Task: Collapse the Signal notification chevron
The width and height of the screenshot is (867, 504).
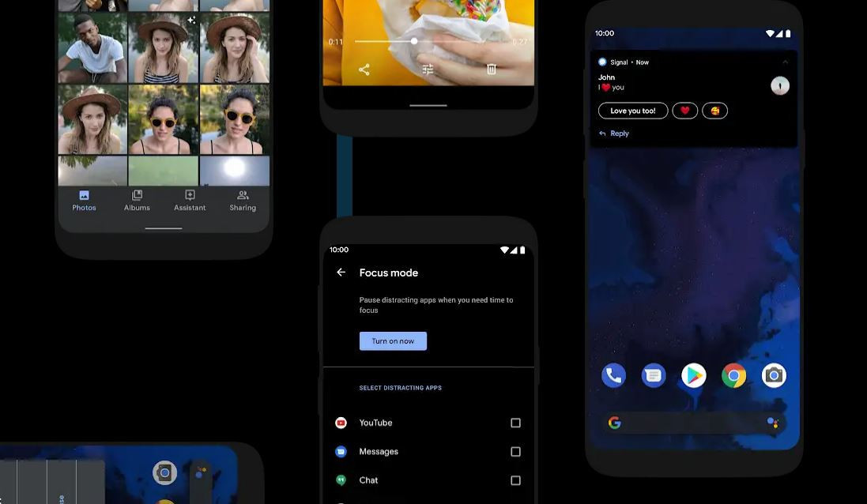Action: coord(785,62)
